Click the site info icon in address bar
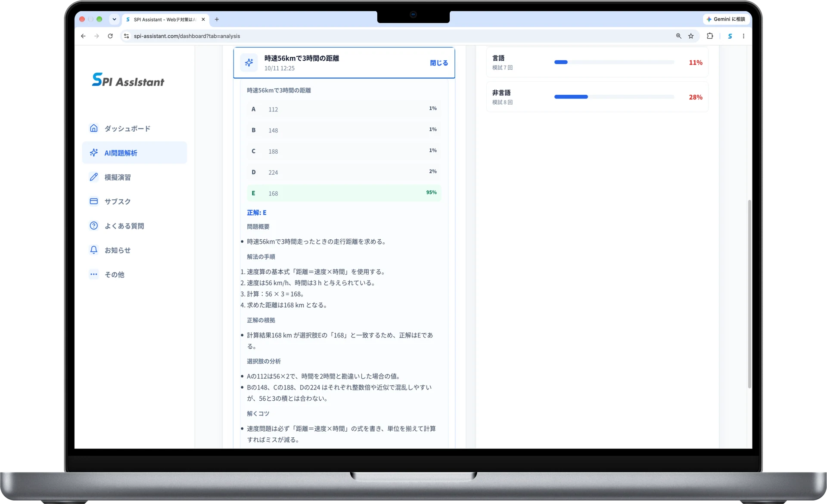The width and height of the screenshot is (827, 504). (126, 36)
